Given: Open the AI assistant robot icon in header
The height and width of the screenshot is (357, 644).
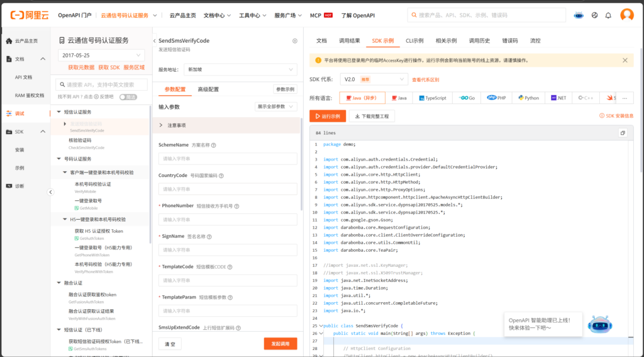Looking at the screenshot, I should point(579,15).
